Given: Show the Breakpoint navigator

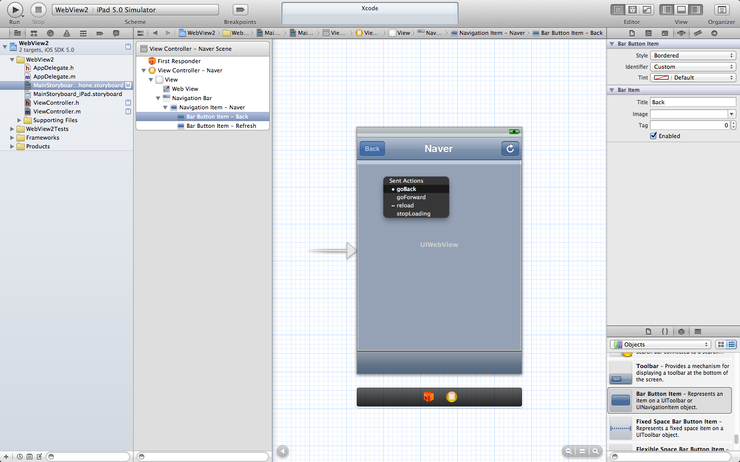Looking at the screenshot, I should [x=100, y=33].
